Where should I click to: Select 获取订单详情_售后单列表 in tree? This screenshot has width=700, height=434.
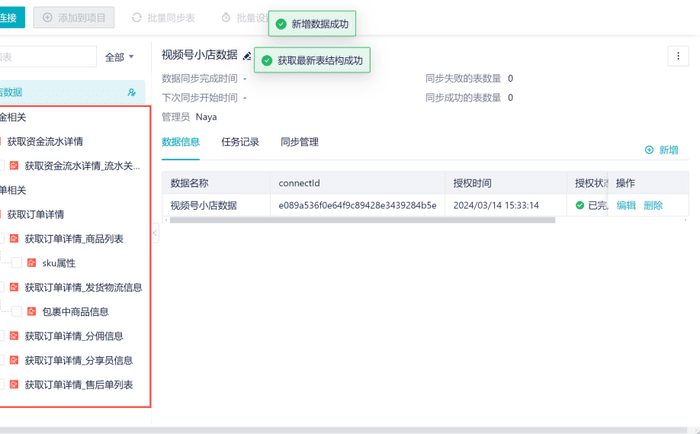pos(79,384)
